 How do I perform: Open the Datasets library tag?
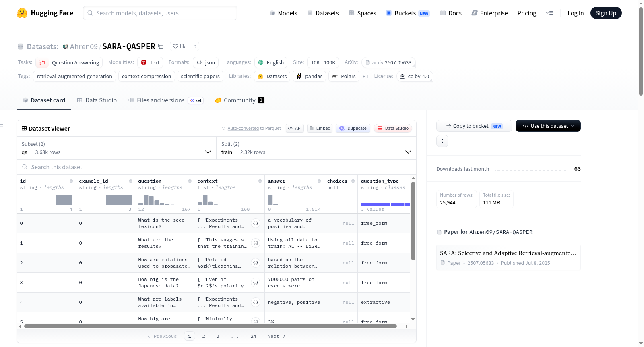click(x=272, y=76)
